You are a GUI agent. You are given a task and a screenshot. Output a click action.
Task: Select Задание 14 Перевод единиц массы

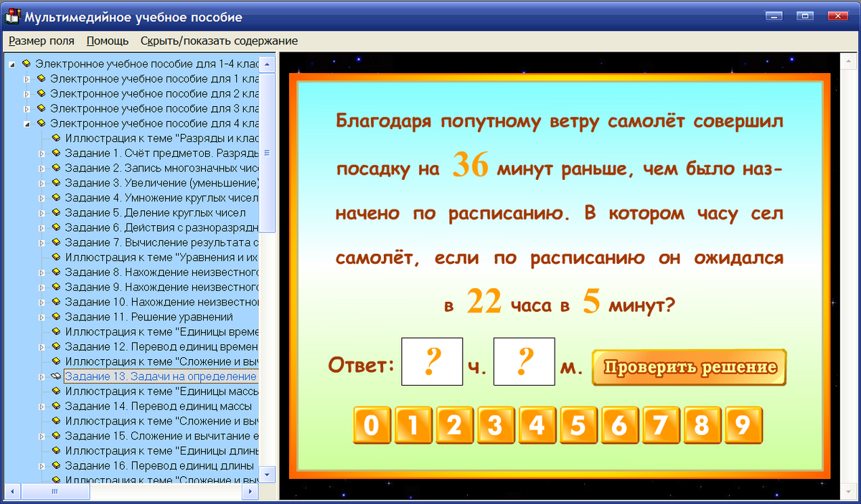point(158,406)
